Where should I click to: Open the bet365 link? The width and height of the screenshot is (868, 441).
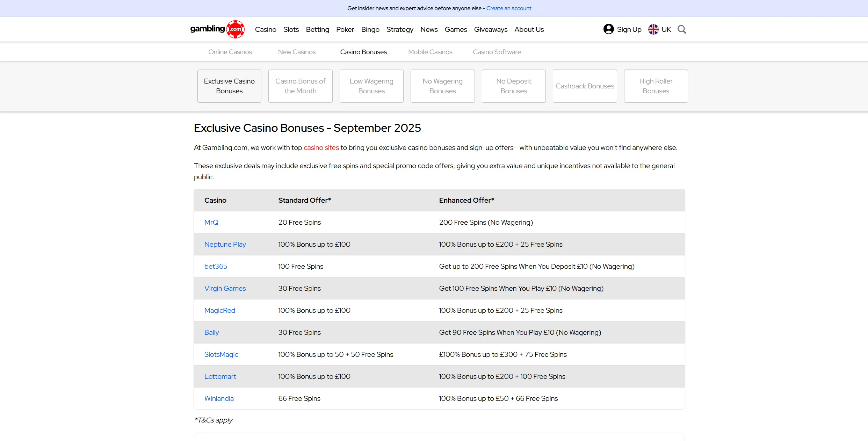216,266
